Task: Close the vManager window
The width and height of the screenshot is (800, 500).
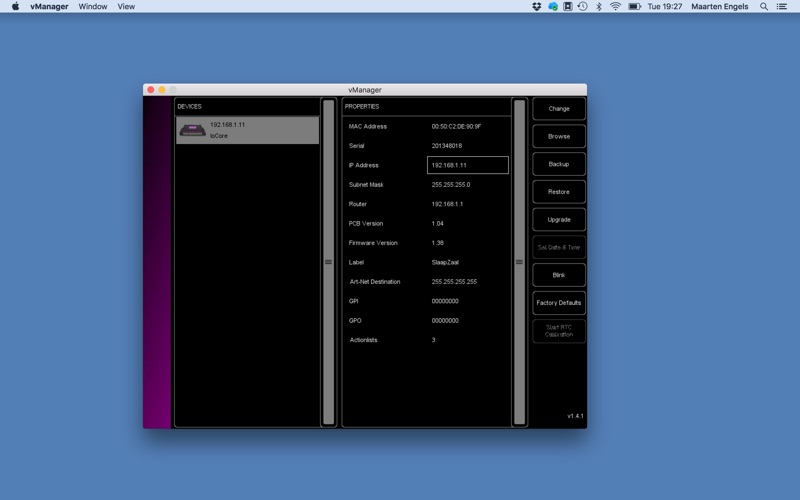Action: (151, 90)
